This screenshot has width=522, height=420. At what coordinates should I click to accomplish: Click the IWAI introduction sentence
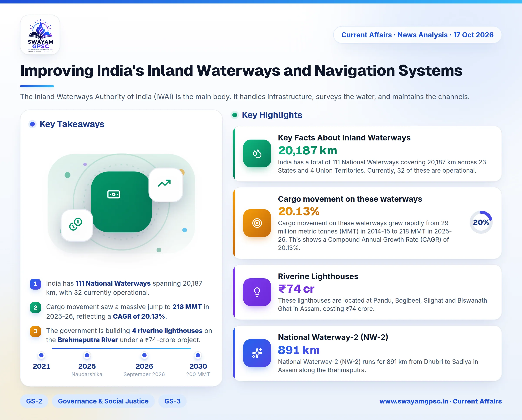(245, 97)
